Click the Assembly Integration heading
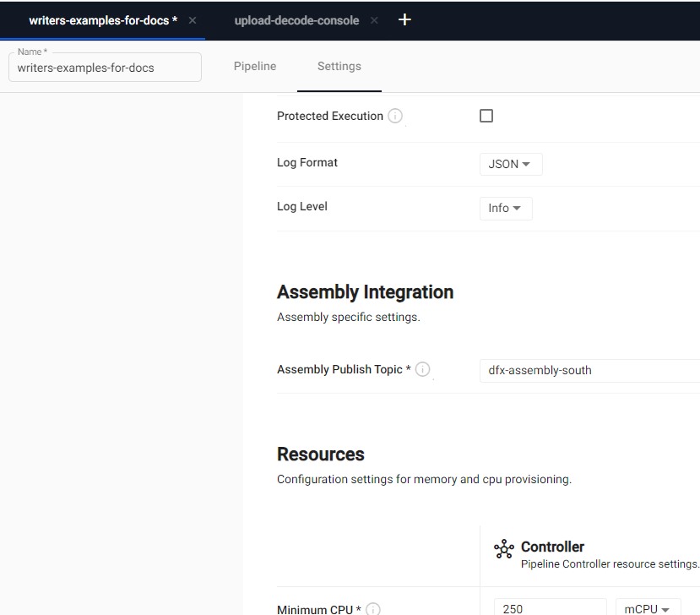700x615 pixels. tap(365, 292)
